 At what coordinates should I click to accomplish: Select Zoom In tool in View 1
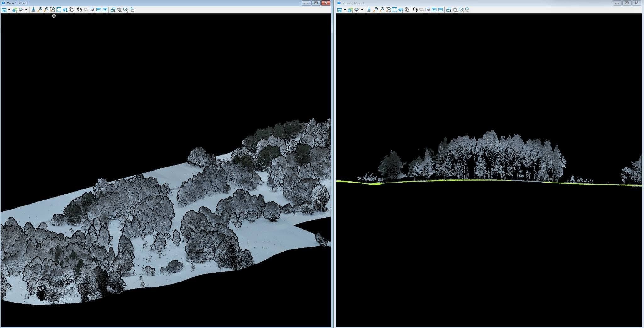click(40, 10)
